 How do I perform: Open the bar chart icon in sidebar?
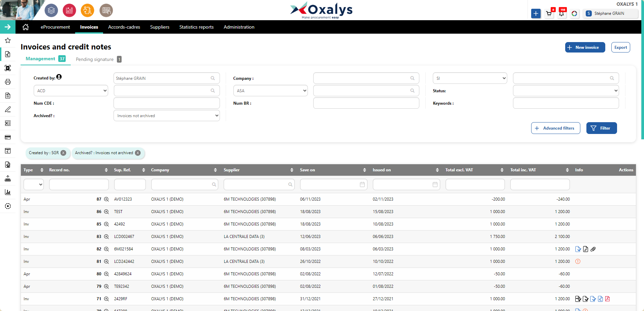click(x=8, y=192)
